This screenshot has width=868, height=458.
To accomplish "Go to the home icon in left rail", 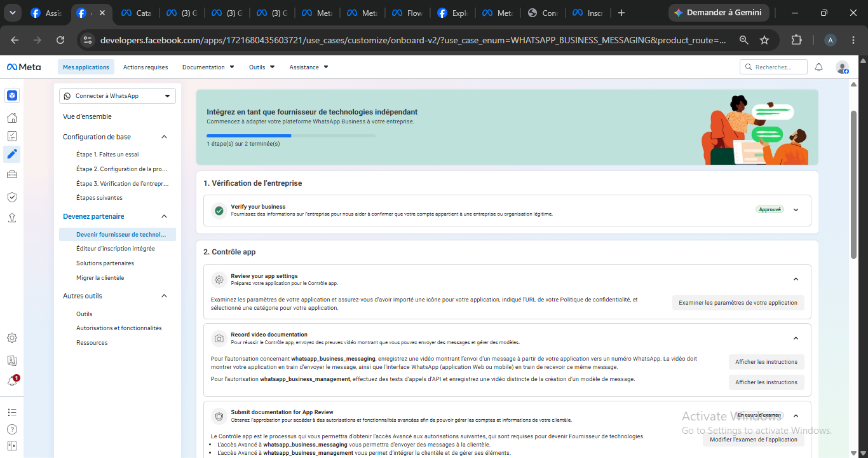I will [12, 118].
